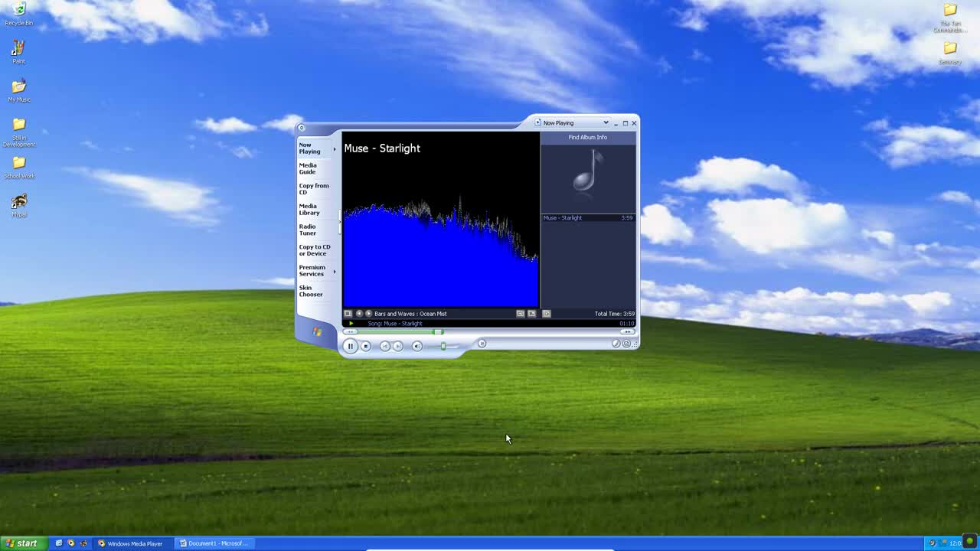The width and height of the screenshot is (980, 551).
Task: Click the Find Album Info button
Action: pos(587,137)
